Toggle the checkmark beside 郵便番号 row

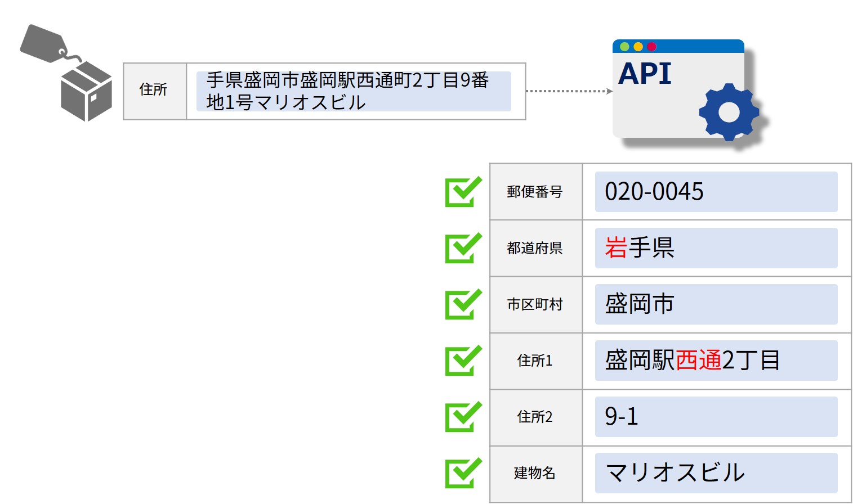(x=463, y=191)
